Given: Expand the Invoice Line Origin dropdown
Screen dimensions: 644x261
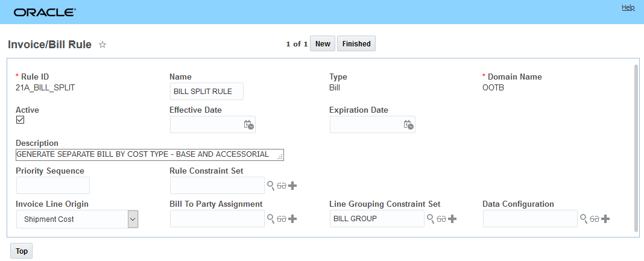Looking at the screenshot, I should 133,219.
